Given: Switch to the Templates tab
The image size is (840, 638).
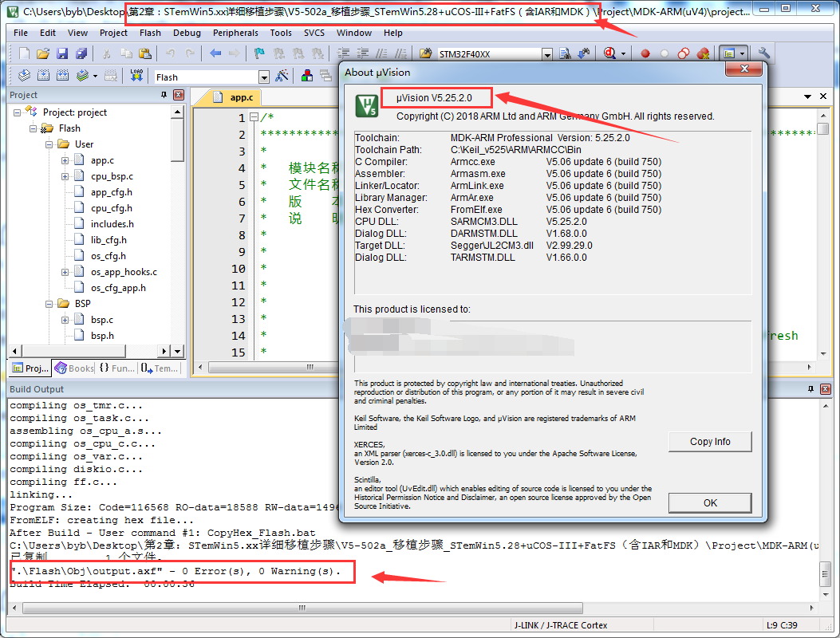Looking at the screenshot, I should click(159, 368).
